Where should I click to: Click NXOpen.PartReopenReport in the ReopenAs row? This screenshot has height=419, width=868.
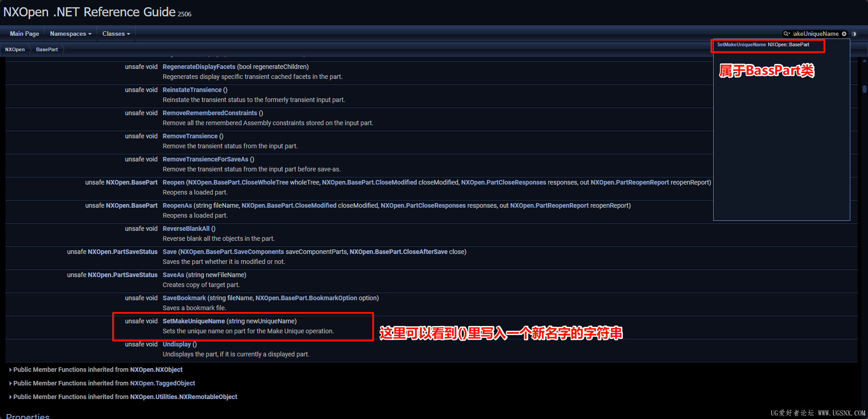[x=550, y=205]
